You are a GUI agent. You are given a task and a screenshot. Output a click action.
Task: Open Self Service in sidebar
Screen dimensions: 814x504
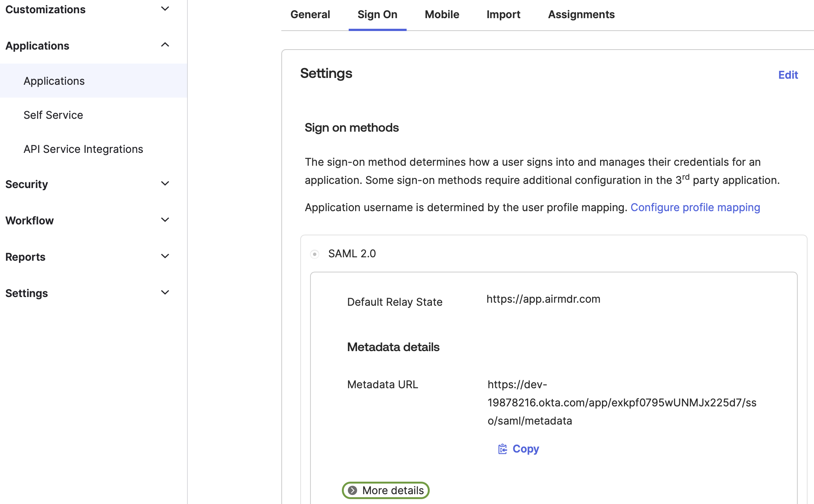pos(53,115)
